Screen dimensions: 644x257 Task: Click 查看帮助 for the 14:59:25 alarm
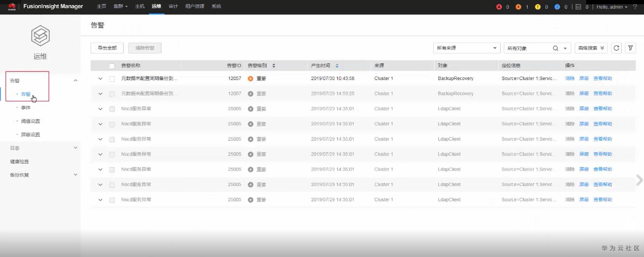[x=603, y=94]
